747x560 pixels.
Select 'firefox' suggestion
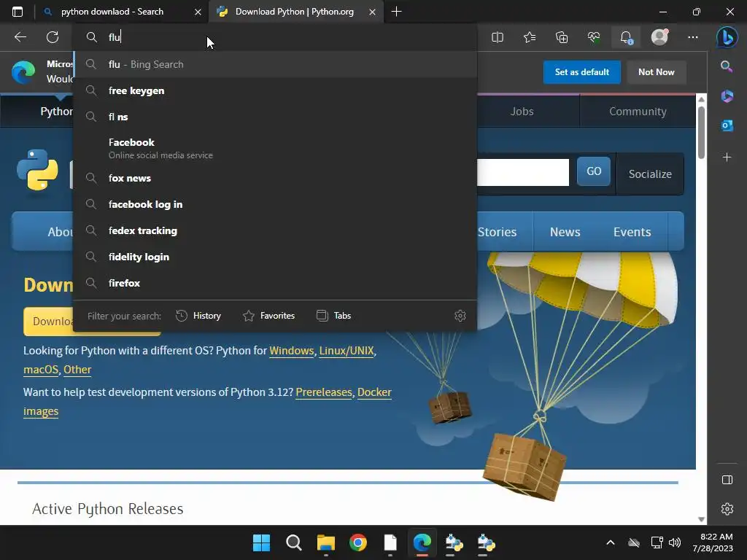pyautogui.click(x=275, y=283)
